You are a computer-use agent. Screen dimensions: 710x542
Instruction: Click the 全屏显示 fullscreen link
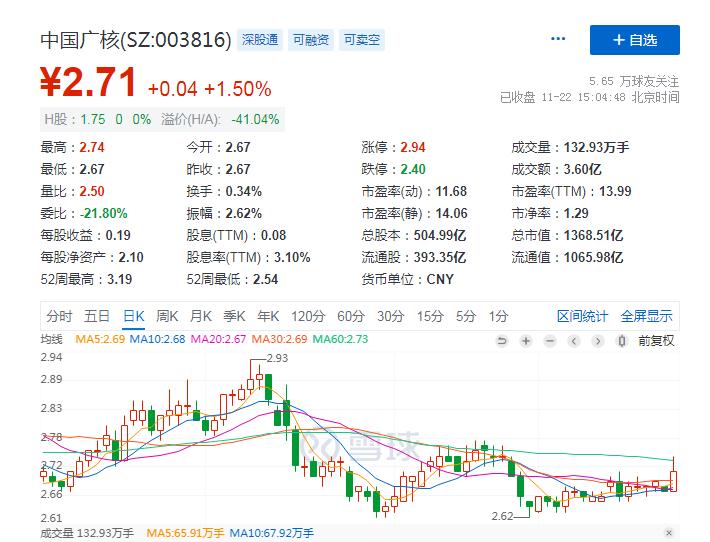click(646, 316)
